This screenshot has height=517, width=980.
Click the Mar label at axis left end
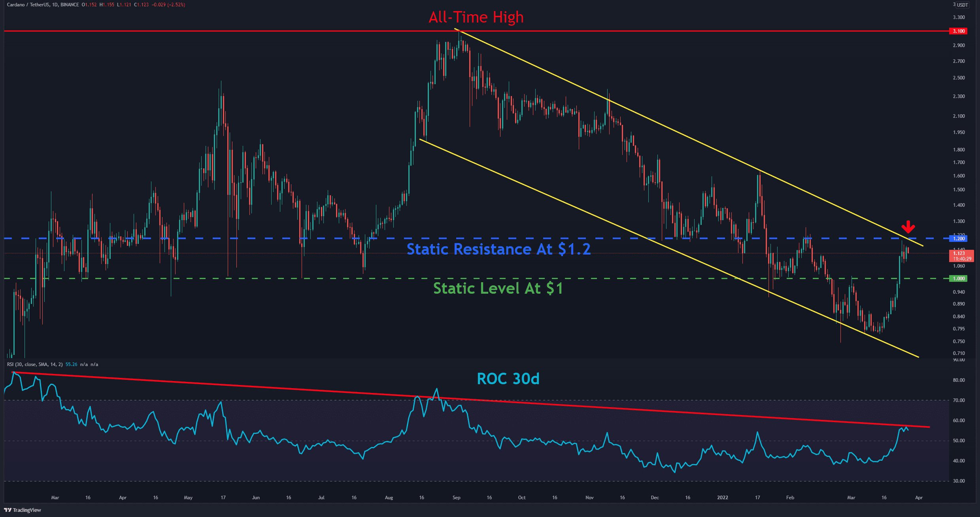point(55,498)
